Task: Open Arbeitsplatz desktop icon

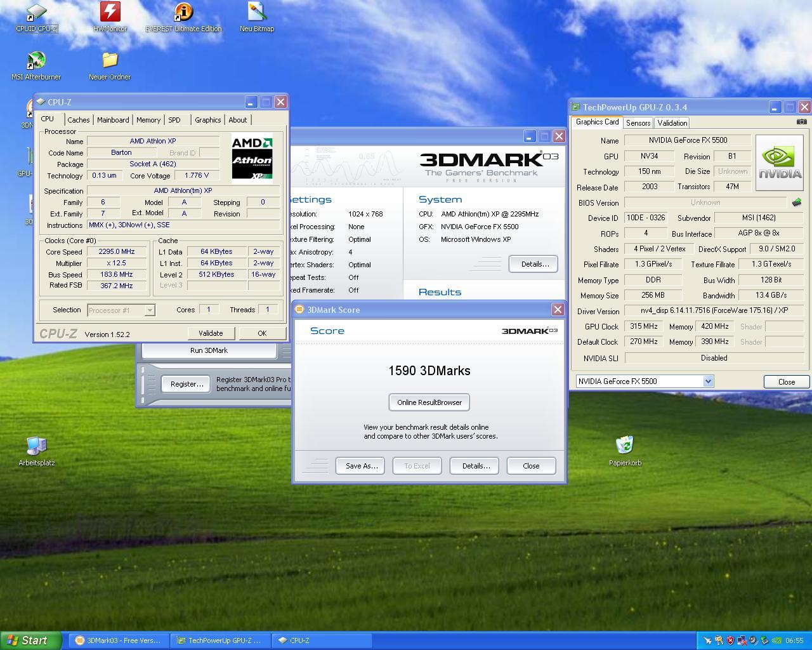Action: [36, 452]
